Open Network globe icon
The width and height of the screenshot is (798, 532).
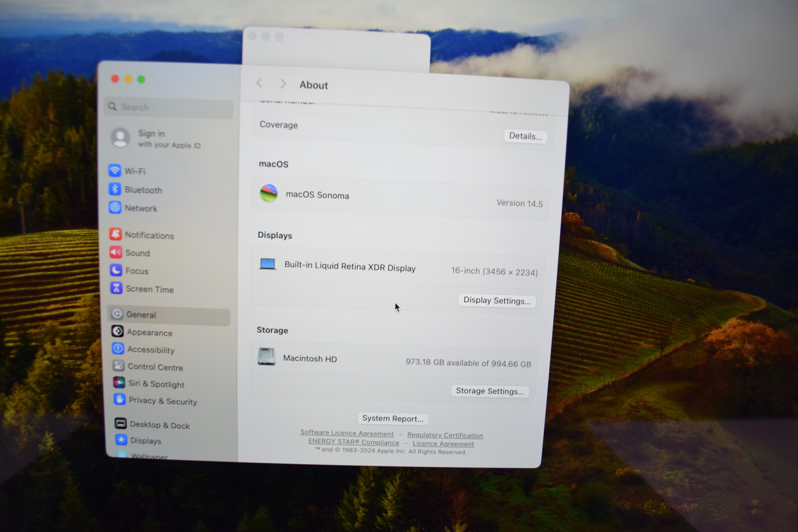point(115,207)
